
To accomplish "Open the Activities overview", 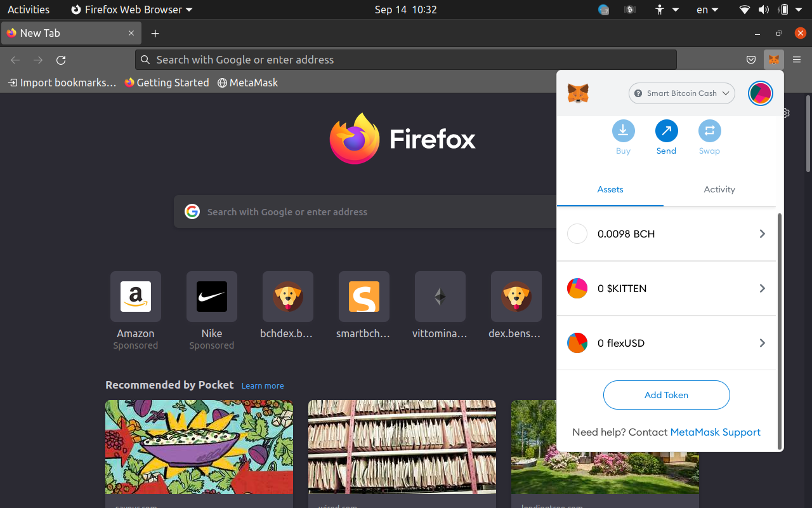I will (29, 10).
